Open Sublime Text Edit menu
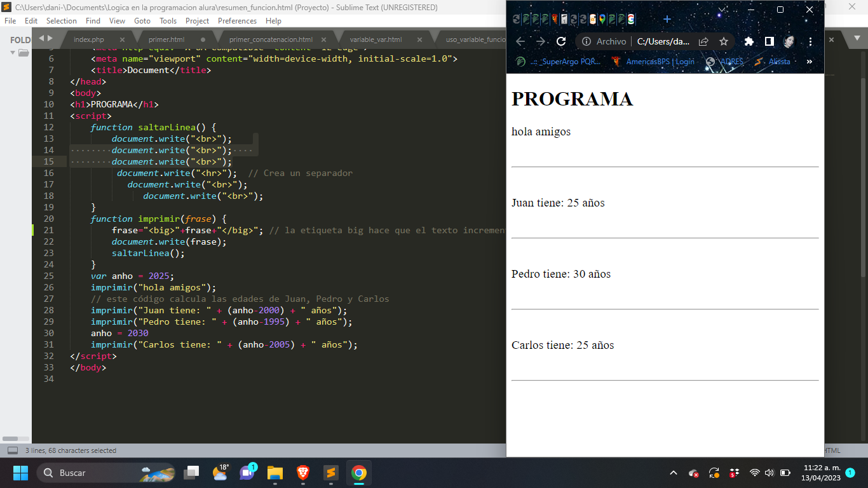 (31, 20)
